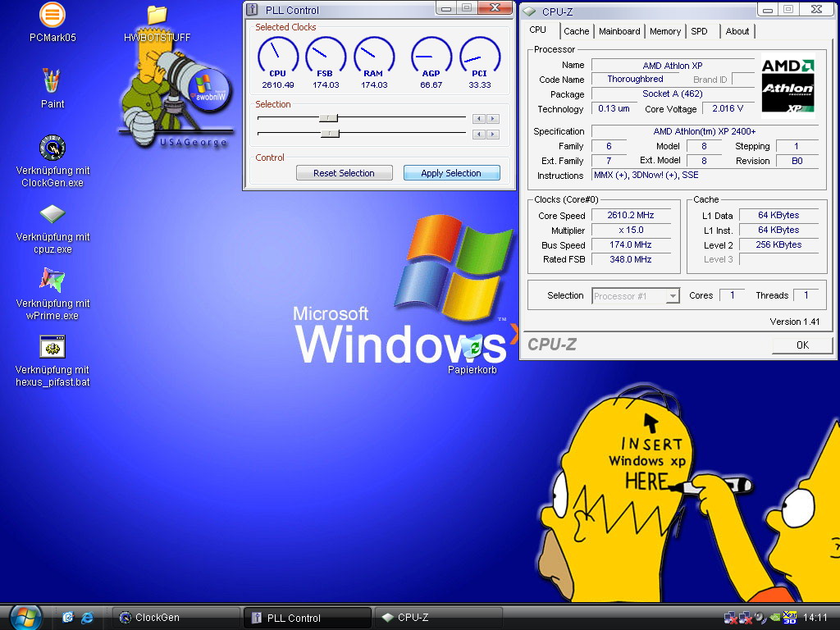The width and height of the screenshot is (840, 630).
Task: Minimize the PLL Control window
Action: point(445,8)
